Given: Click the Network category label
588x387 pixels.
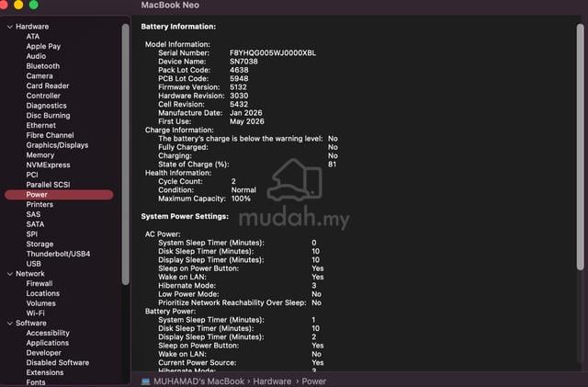Looking at the screenshot, I should coord(30,274).
